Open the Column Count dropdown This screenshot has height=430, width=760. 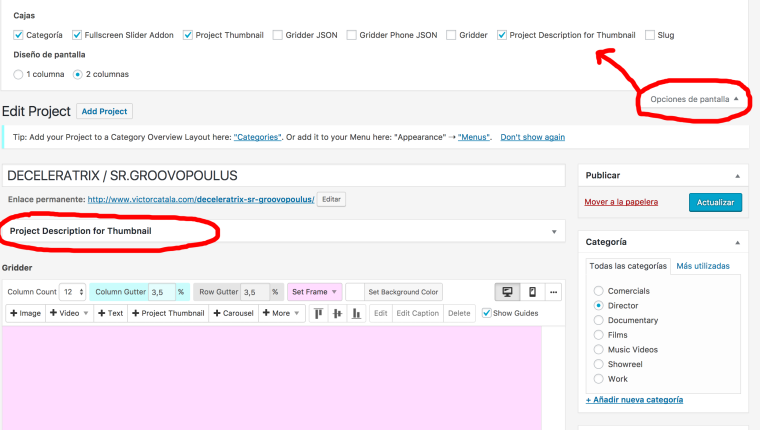[x=72, y=292]
